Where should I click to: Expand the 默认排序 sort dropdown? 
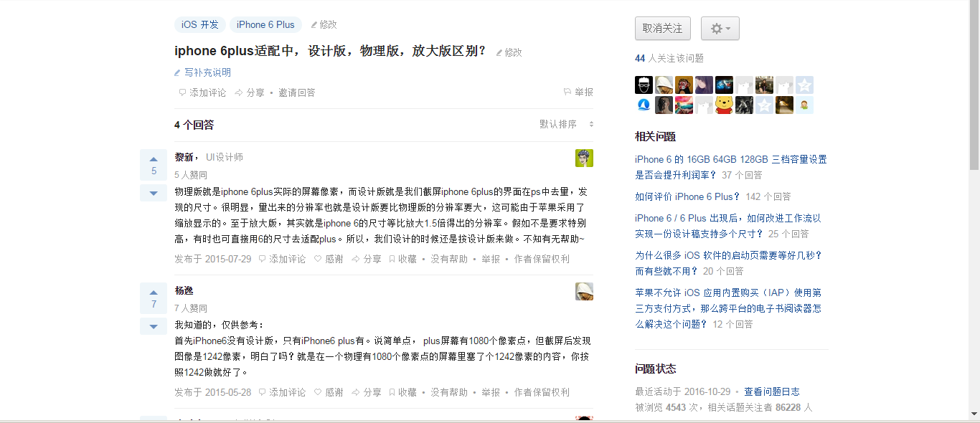567,124
